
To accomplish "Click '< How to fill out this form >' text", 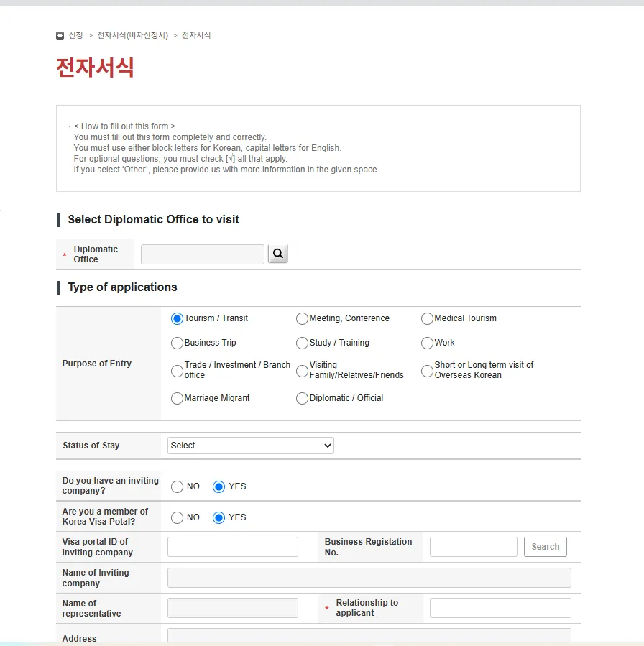I will [124, 126].
